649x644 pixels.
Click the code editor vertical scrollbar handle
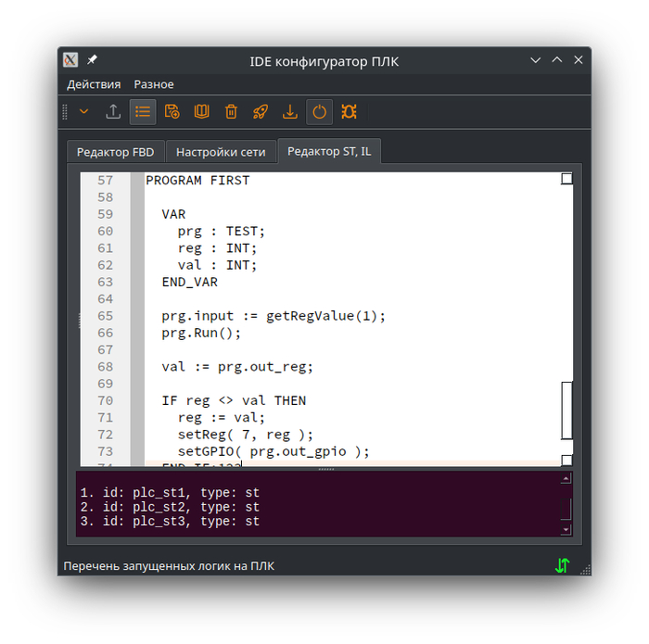tap(566, 410)
